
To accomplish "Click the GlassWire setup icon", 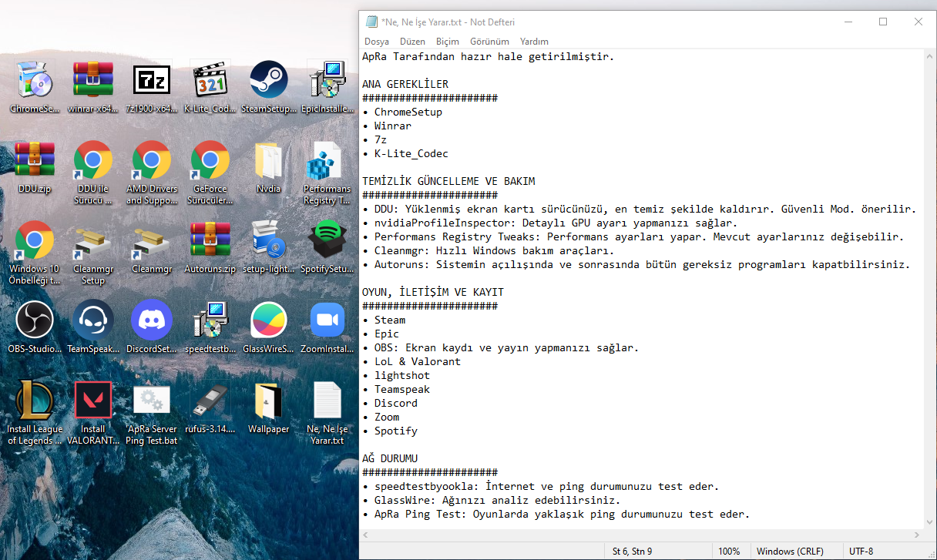I will (x=268, y=321).
